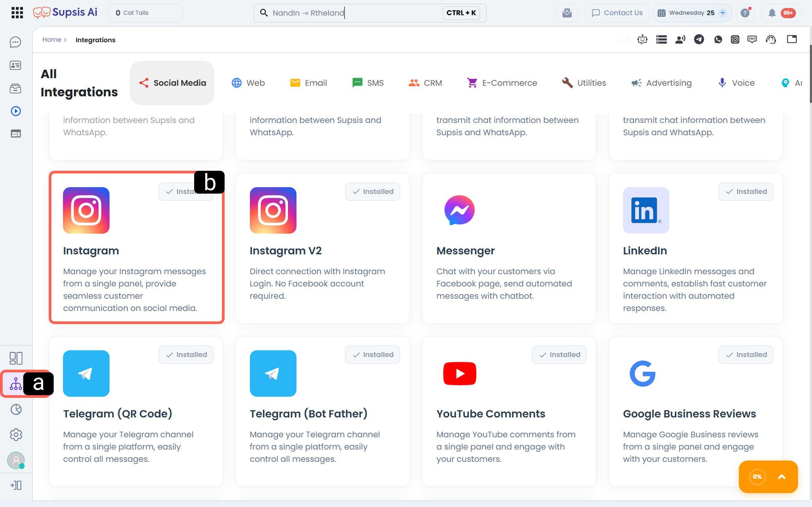Open the YouTube Comments card
This screenshot has height=507, width=812.
coord(509,411)
